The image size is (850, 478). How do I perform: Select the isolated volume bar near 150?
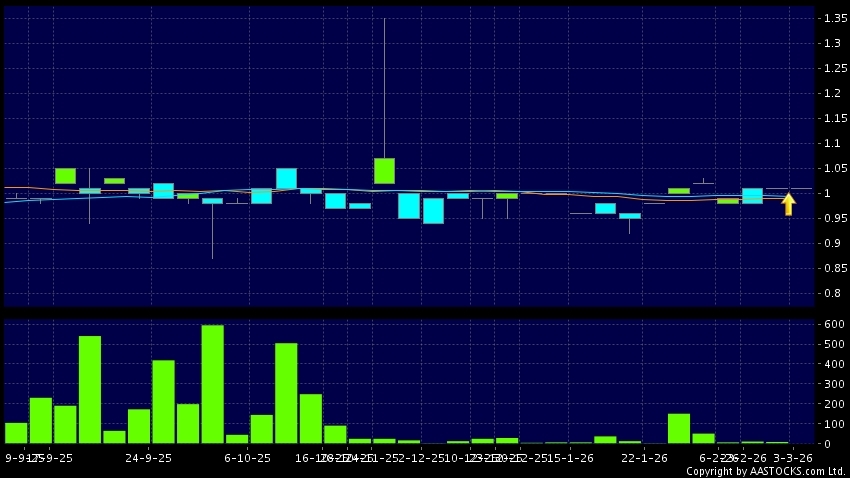(x=679, y=428)
